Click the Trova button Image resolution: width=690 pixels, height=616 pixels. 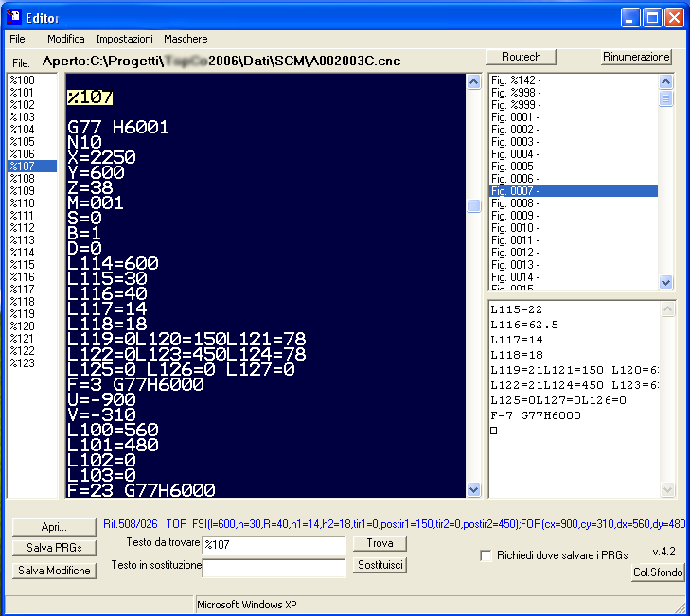pyautogui.click(x=380, y=543)
